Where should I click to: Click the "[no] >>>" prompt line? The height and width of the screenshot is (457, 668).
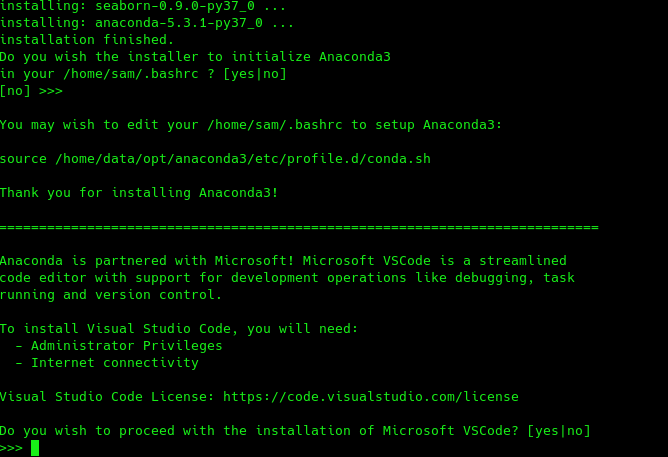31,91
